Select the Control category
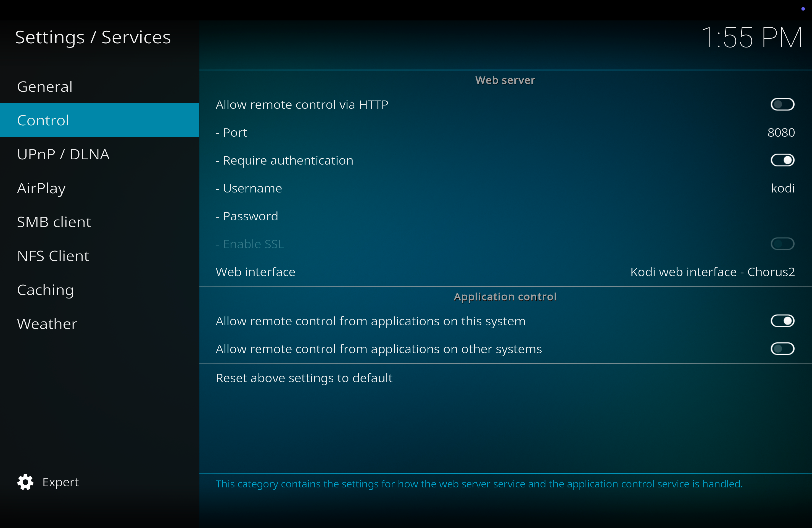This screenshot has width=812, height=528. 99,120
